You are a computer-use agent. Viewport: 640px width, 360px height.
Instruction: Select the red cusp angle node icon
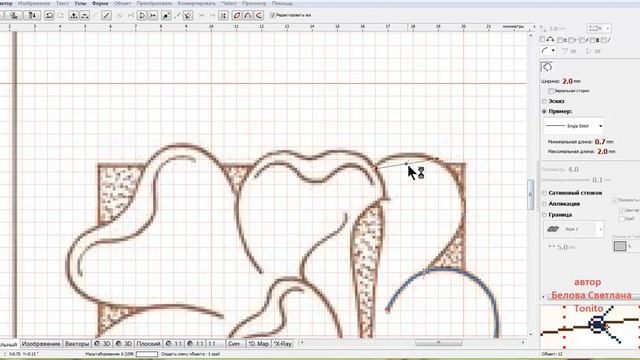coord(259,16)
